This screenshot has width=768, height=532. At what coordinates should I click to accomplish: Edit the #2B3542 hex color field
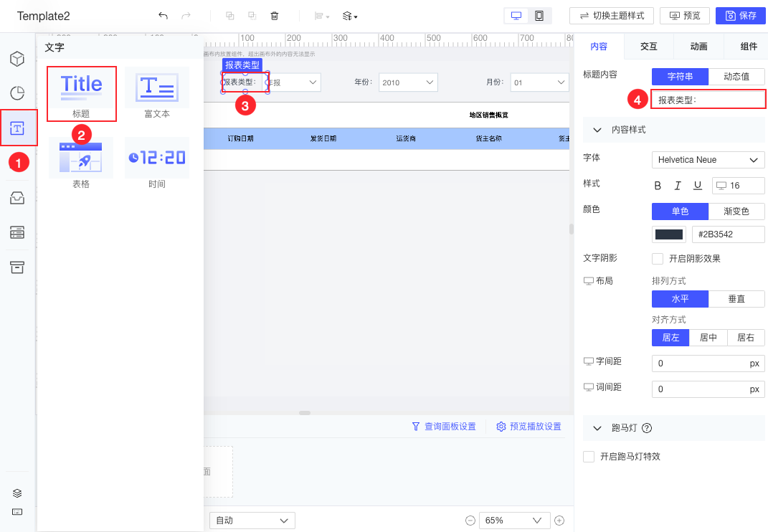[728, 234]
